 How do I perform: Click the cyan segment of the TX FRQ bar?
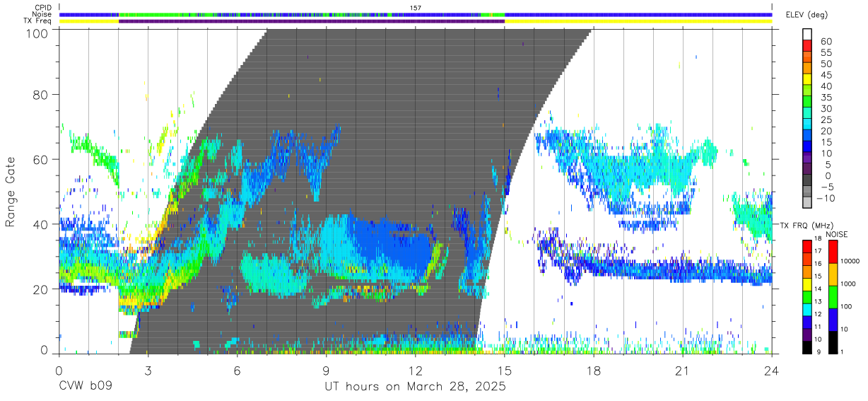pyautogui.click(x=807, y=310)
